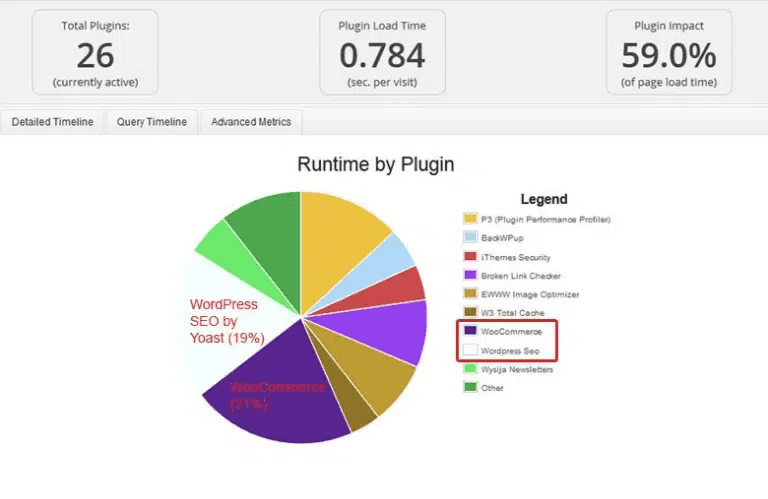Viewport: 768px width, 499px height.
Task: Click the EWWW Image Optimizer legend swatch
Action: 470,294
